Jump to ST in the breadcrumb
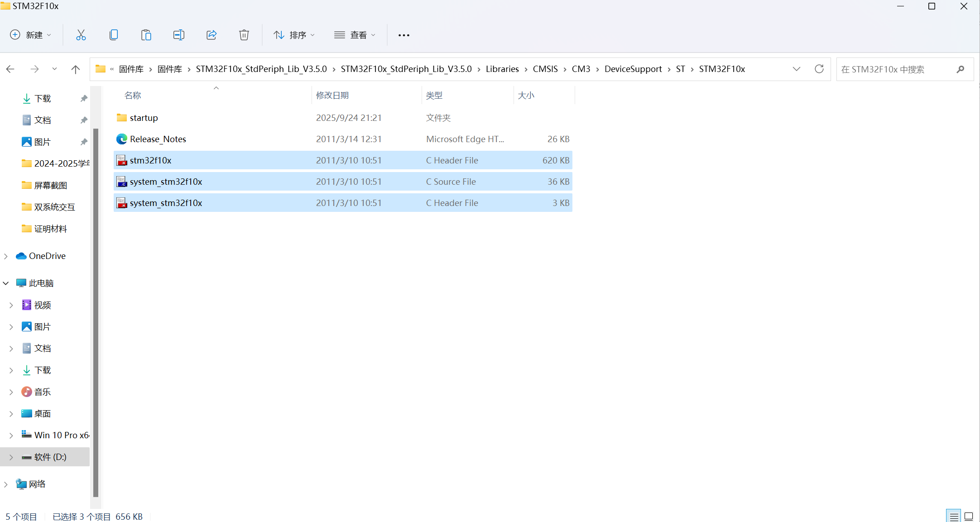This screenshot has height=522, width=980. pyautogui.click(x=680, y=69)
